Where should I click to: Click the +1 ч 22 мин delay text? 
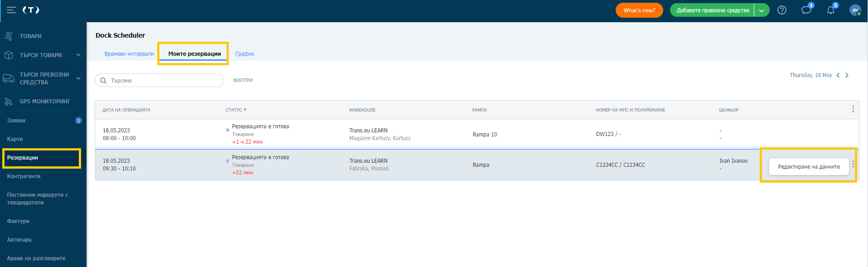tap(247, 142)
